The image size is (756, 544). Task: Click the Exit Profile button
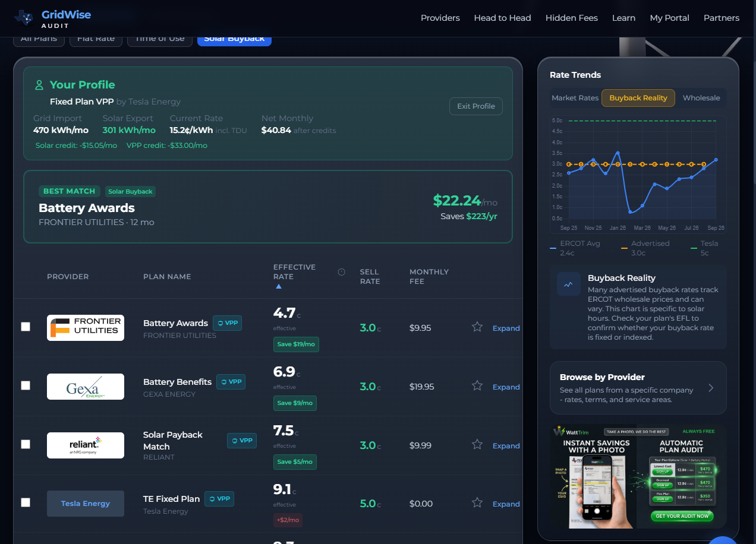click(x=476, y=106)
